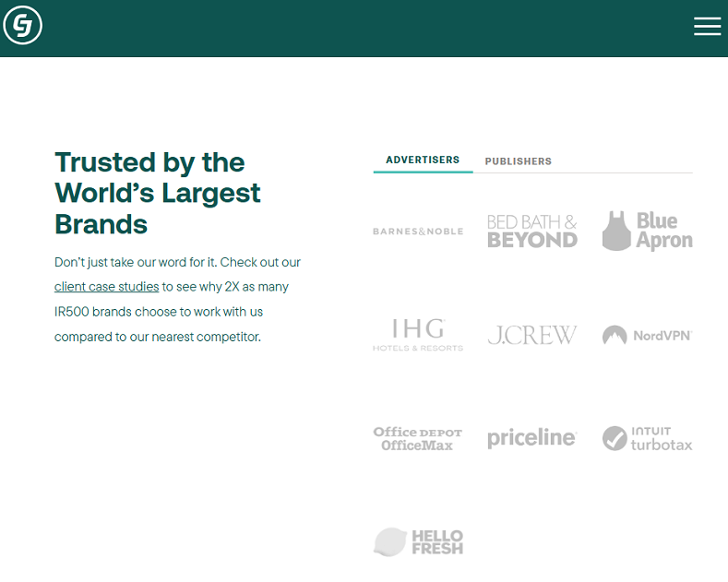Open the client case studies link

(x=106, y=287)
